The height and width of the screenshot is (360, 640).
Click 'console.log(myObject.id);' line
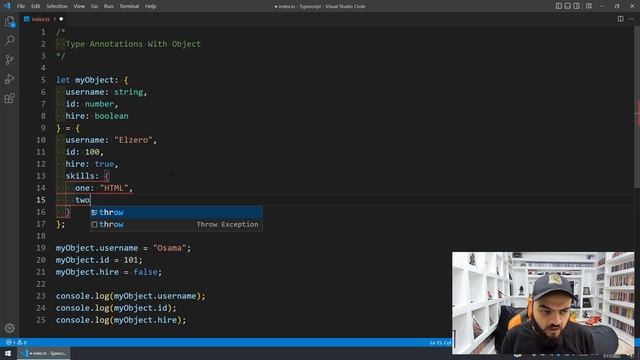pos(116,308)
